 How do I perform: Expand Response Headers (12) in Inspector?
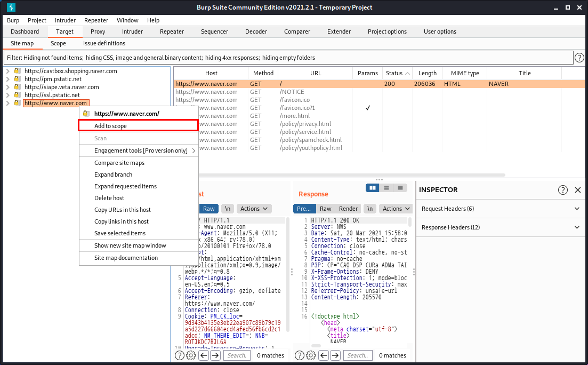tap(500, 227)
